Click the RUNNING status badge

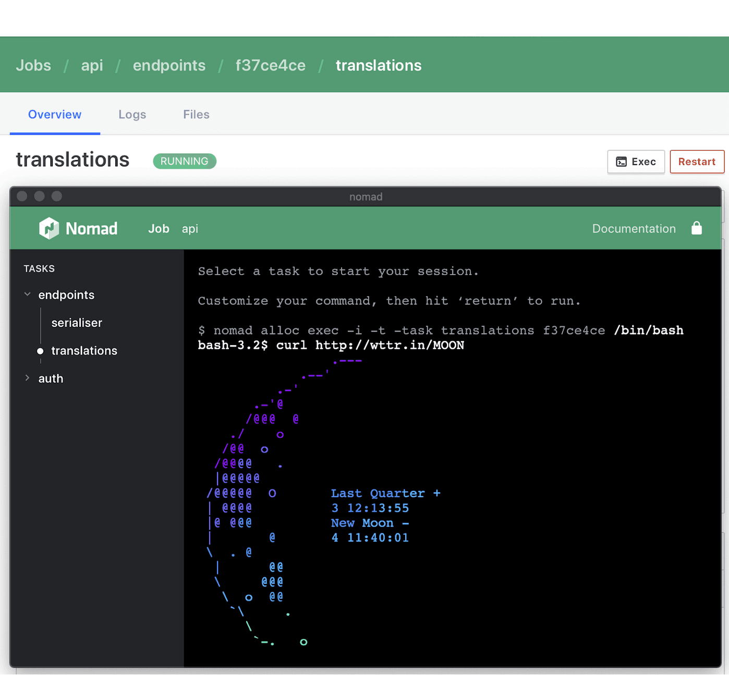[x=184, y=162]
